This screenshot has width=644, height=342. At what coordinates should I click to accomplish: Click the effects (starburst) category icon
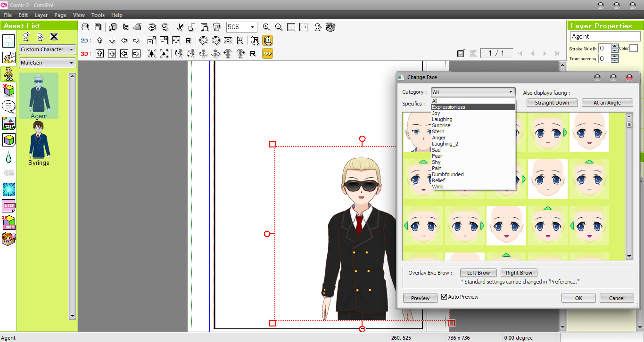point(8,189)
